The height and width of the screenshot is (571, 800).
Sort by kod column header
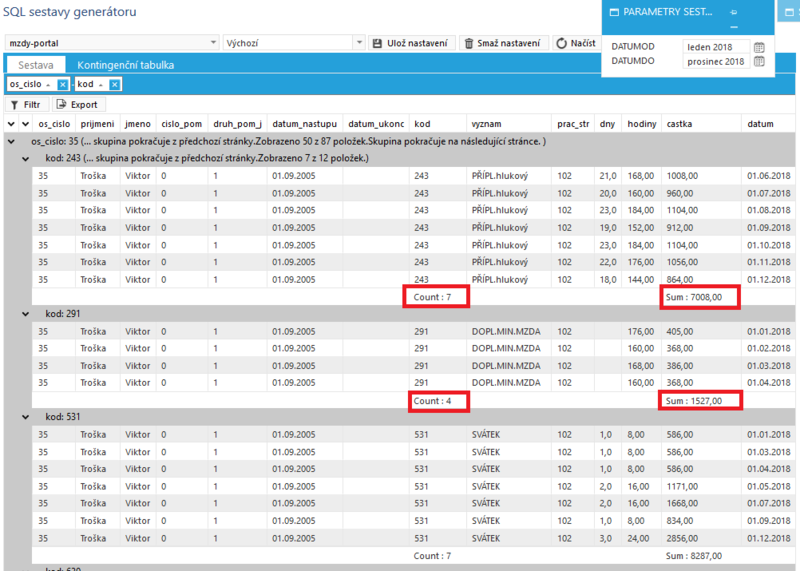(x=438, y=123)
